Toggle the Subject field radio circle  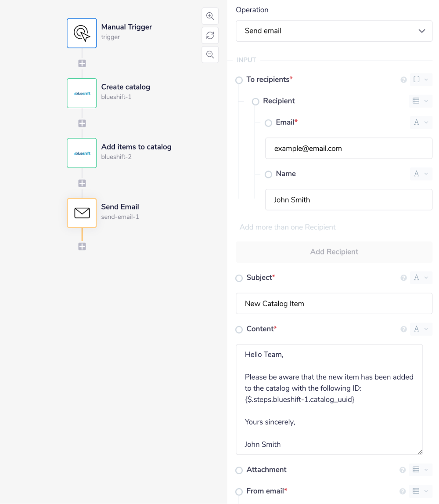pos(239,278)
